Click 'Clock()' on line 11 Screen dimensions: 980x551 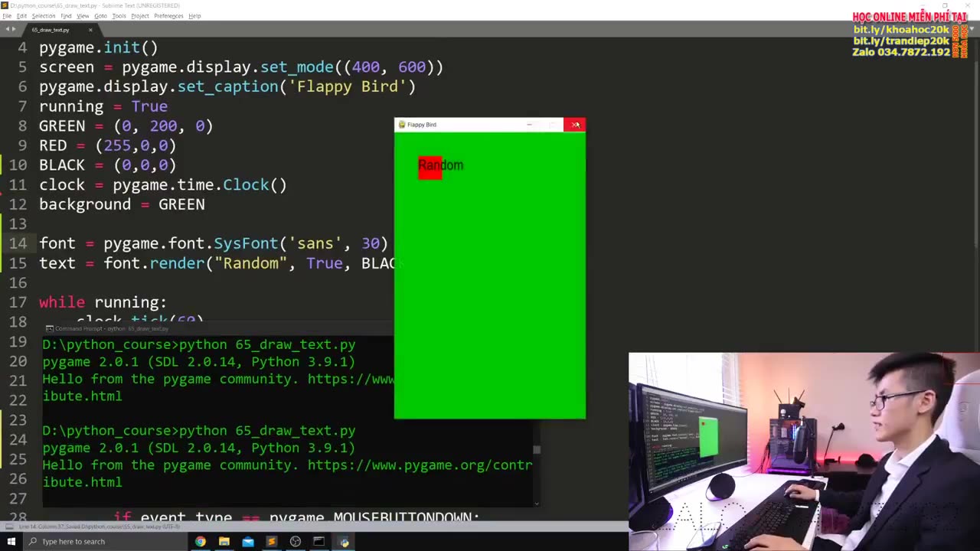point(255,185)
